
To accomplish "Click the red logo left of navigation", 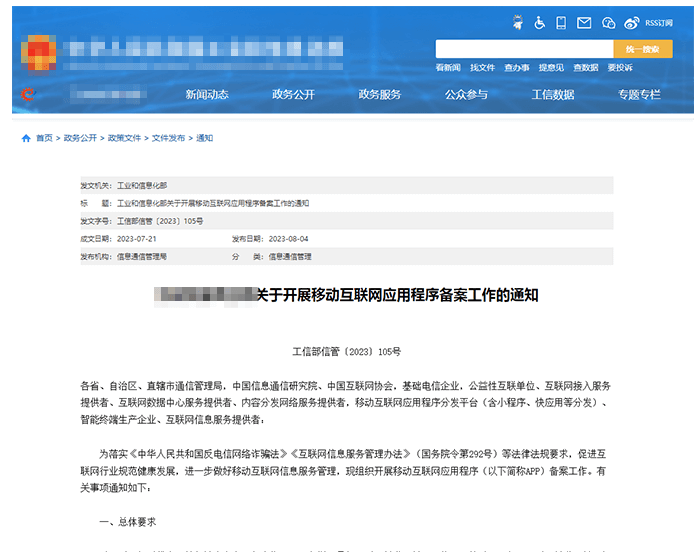I will [29, 95].
